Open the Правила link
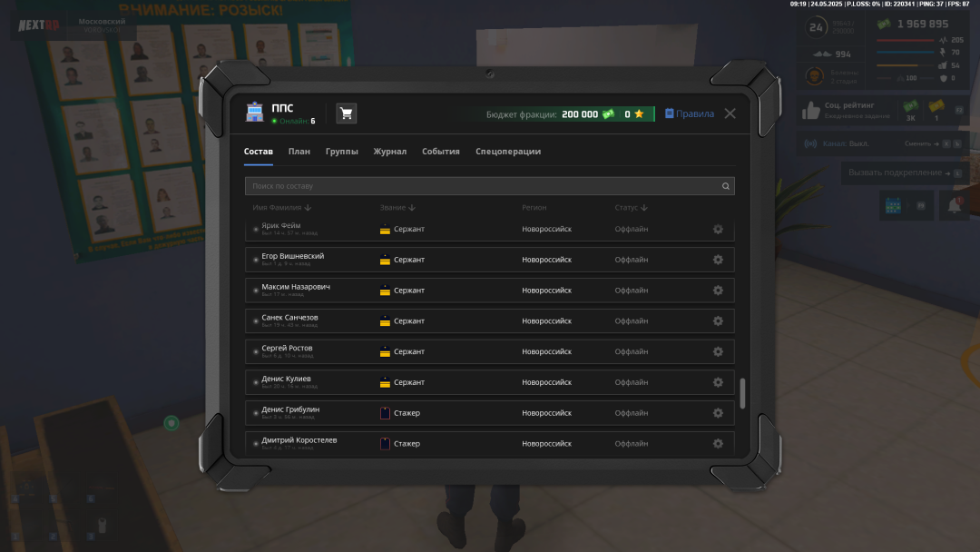Screen dimensions: 980x552 click(689, 114)
